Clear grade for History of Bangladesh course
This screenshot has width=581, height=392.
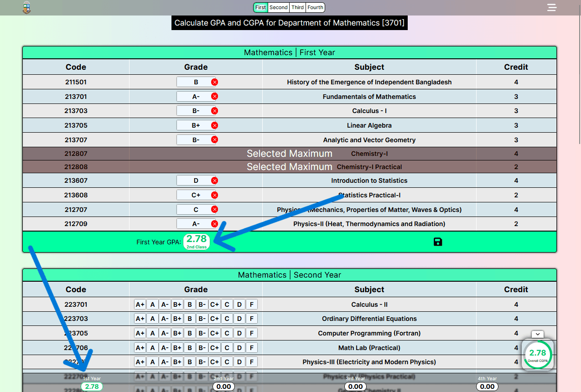tap(214, 82)
